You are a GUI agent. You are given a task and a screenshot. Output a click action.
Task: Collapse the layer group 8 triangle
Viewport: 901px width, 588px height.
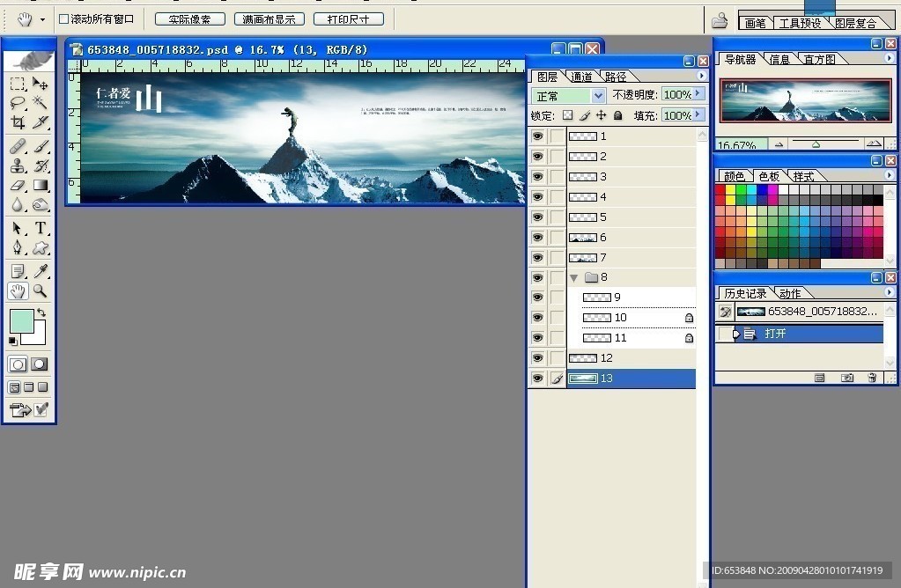pyautogui.click(x=574, y=278)
